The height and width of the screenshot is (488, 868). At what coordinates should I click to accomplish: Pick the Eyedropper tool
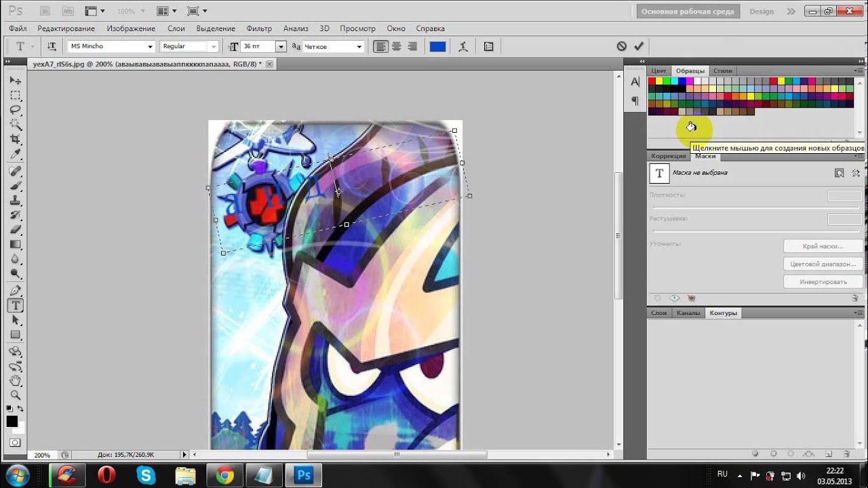coord(15,155)
